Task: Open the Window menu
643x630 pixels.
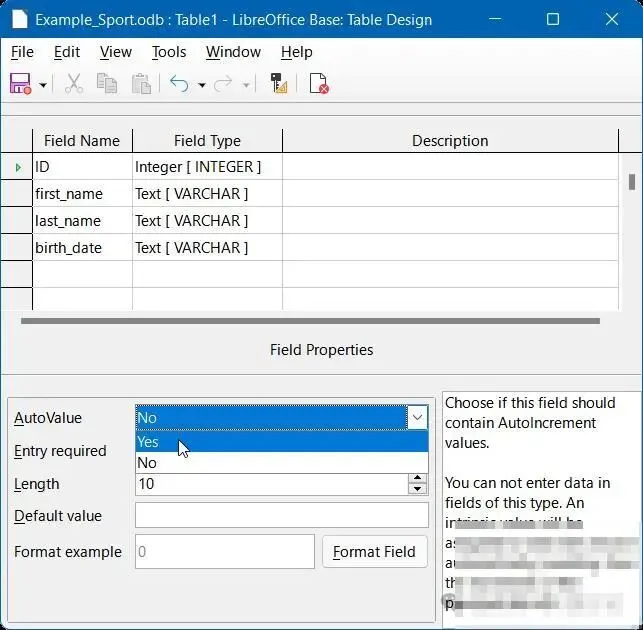Action: [x=233, y=52]
